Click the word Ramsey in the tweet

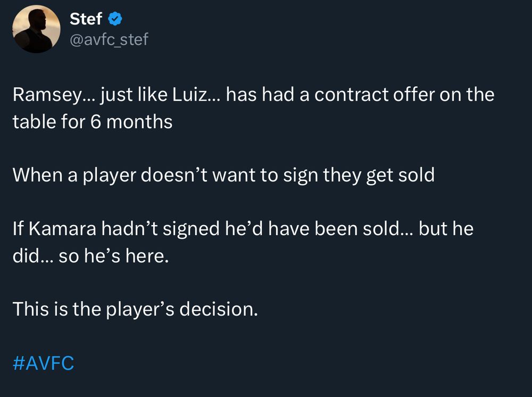(46, 95)
